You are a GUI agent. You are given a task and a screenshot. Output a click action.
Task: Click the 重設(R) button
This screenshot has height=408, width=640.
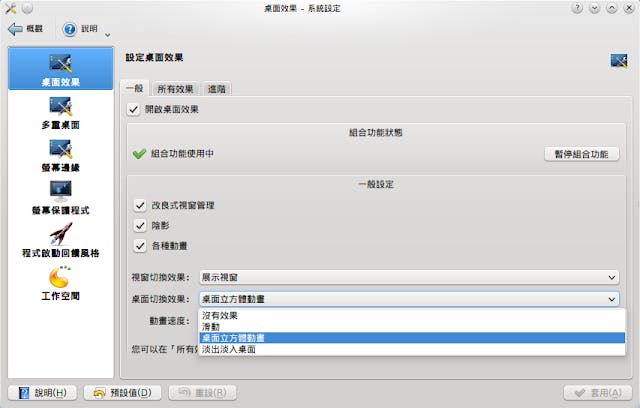pyautogui.click(x=202, y=393)
